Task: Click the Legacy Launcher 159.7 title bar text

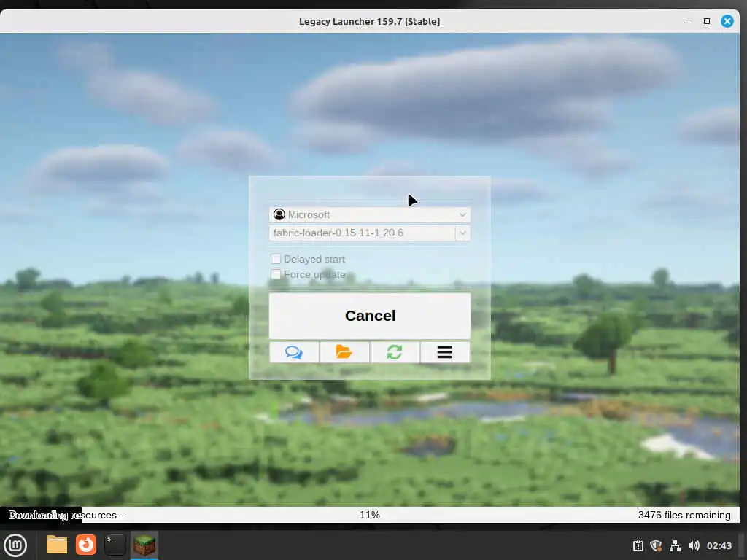Action: [369, 21]
